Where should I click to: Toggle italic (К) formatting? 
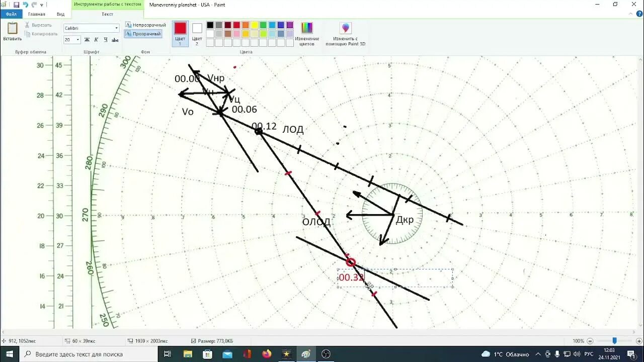click(96, 40)
